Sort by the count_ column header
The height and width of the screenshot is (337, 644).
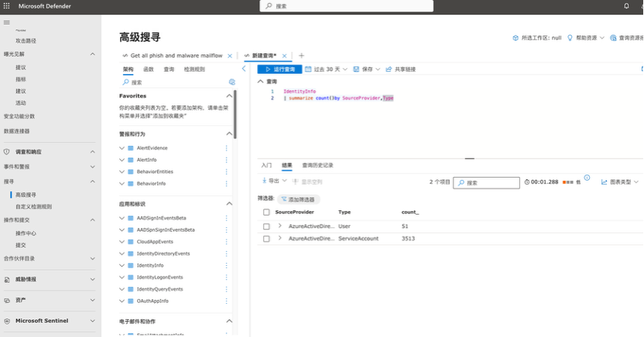click(x=410, y=213)
